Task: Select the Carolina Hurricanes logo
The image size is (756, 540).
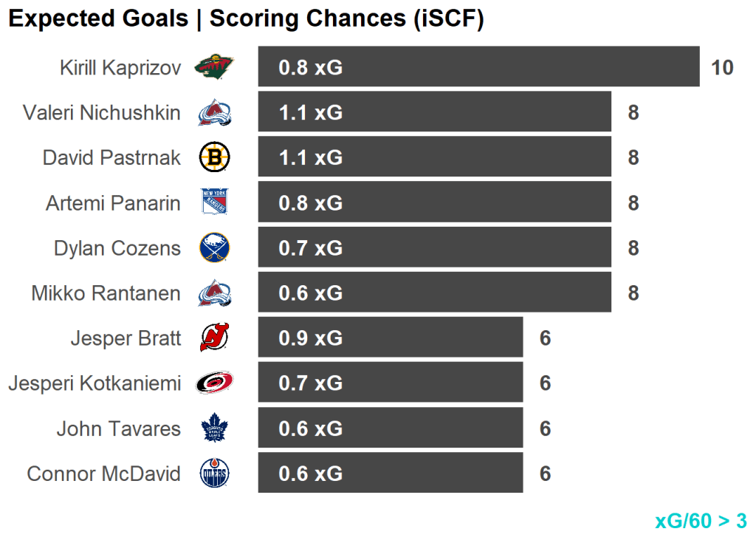Action: [214, 383]
